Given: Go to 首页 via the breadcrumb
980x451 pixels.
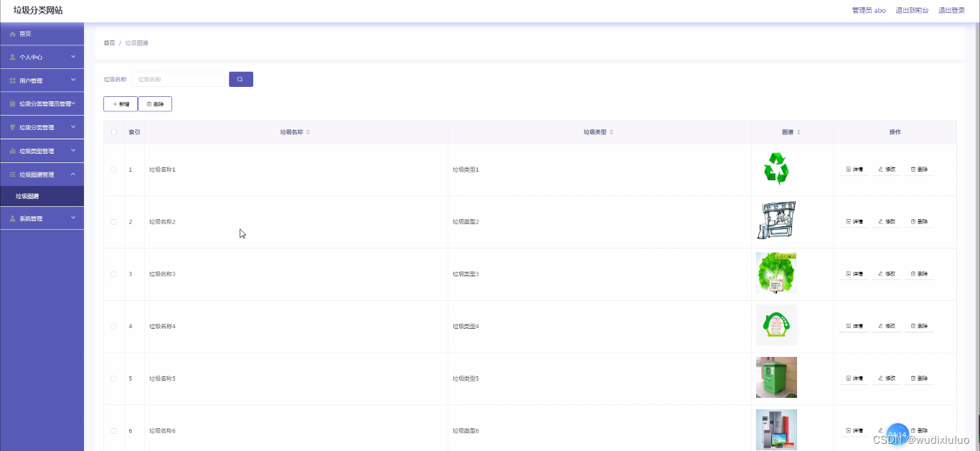Looking at the screenshot, I should point(109,43).
